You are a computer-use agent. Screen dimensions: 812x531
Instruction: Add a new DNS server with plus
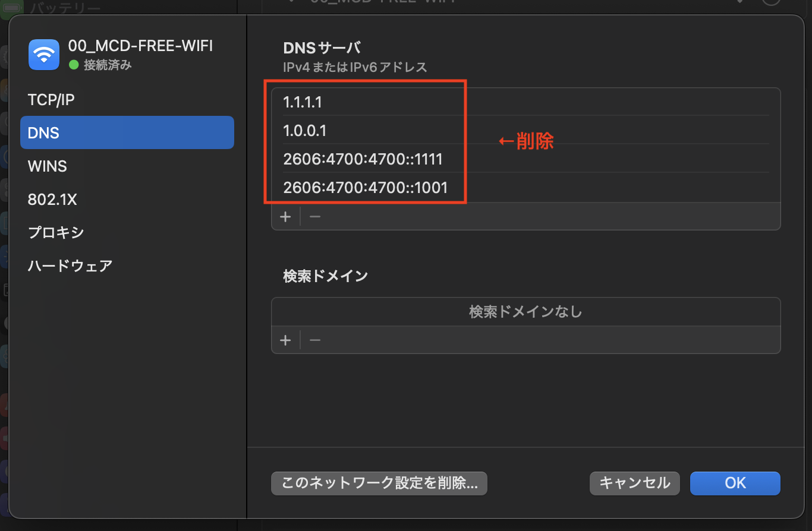(285, 217)
